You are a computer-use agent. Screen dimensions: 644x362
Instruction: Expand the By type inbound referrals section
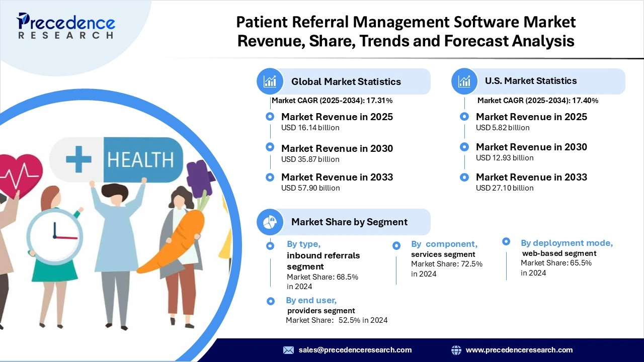[x=270, y=246]
